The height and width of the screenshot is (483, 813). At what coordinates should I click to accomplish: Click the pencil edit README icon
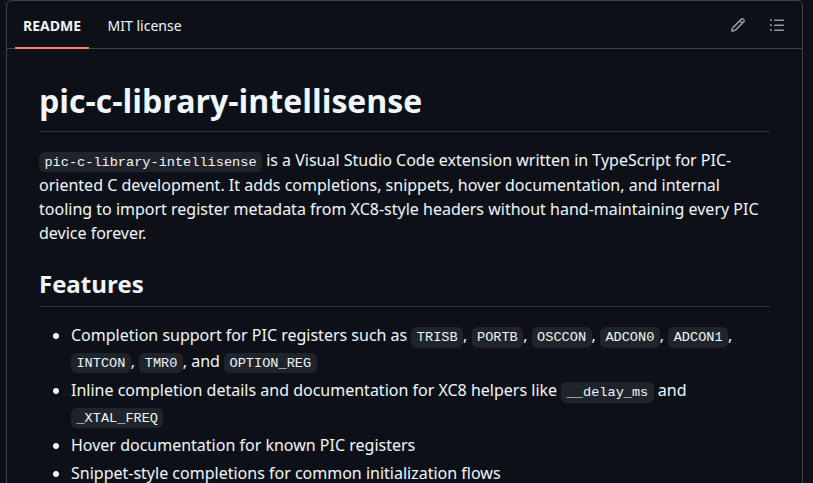[738, 25]
